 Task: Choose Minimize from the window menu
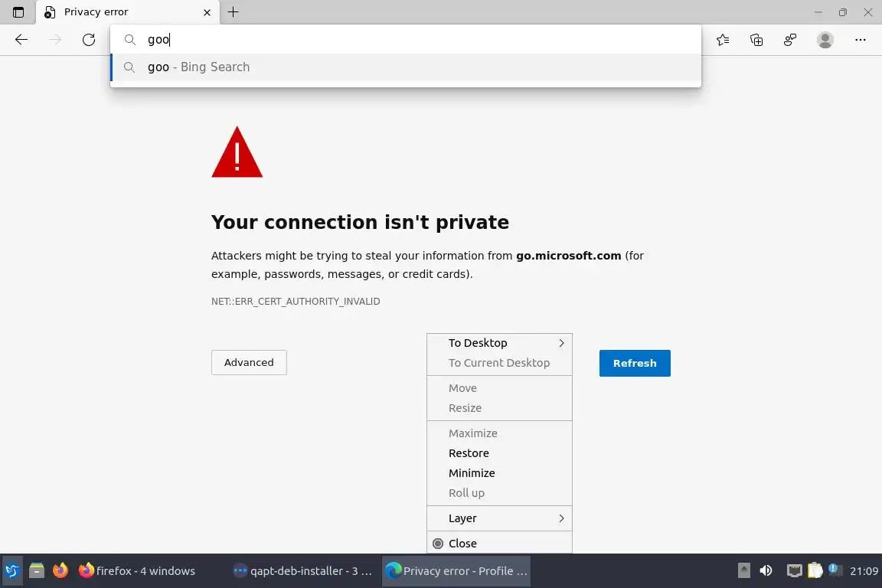point(472,473)
